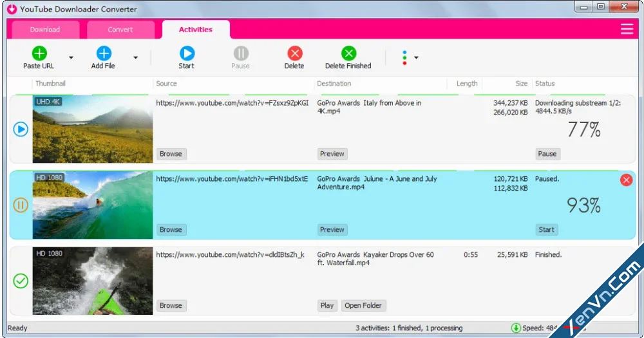The height and width of the screenshot is (338, 644).
Task: Click Browse button in Julune row
Action: [171, 230]
